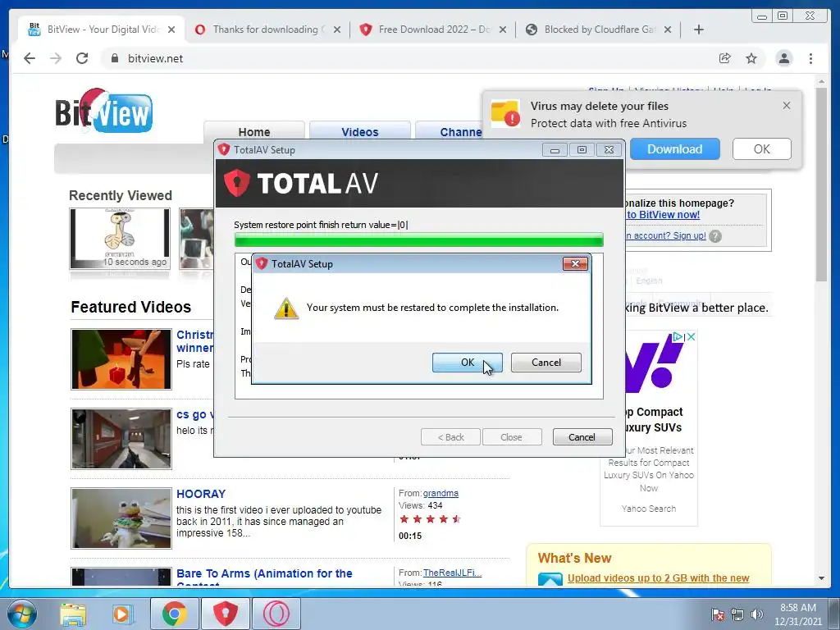Click Upload videos up to 2 GB link
840x630 pixels.
coord(658,578)
